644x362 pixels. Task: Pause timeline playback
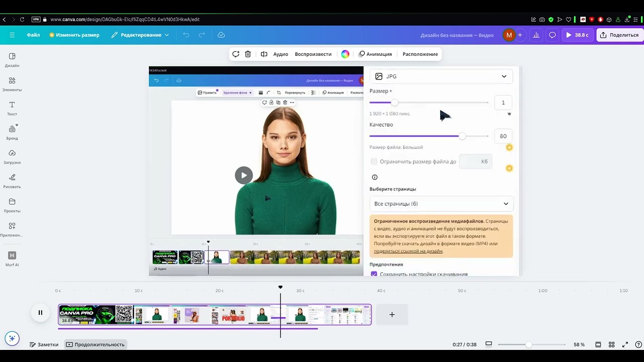40,313
